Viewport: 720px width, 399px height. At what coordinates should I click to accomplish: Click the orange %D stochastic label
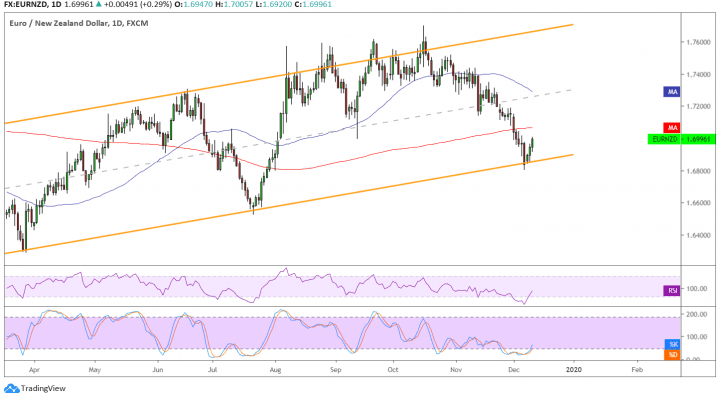672,354
